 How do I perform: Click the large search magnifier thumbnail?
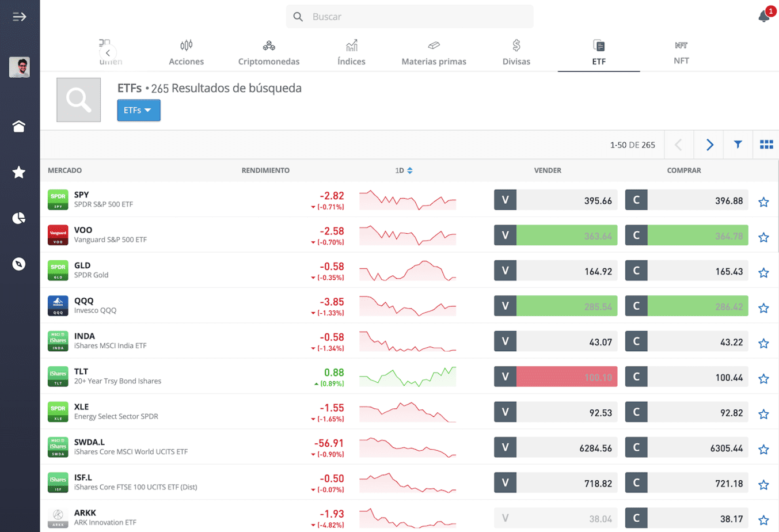click(78, 100)
